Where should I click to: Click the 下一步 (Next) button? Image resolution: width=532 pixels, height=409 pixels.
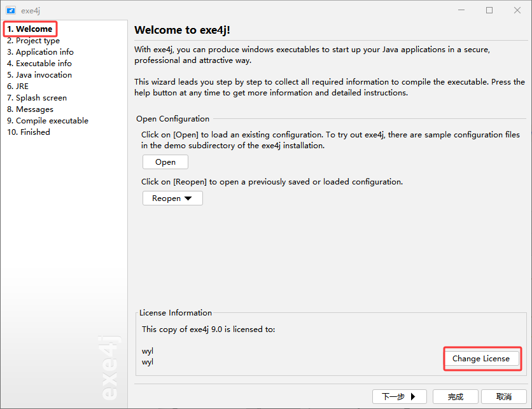(400, 396)
